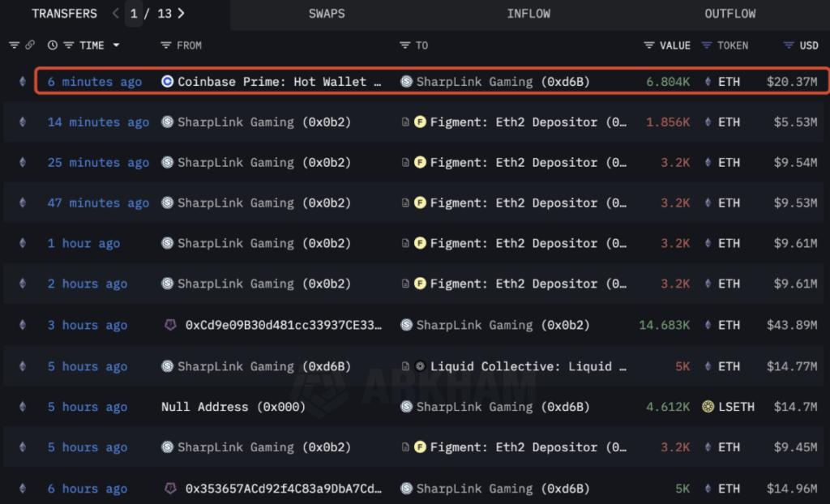Open SharpLink Gaming (0xd6B) sender to Liquid Collective

[264, 366]
